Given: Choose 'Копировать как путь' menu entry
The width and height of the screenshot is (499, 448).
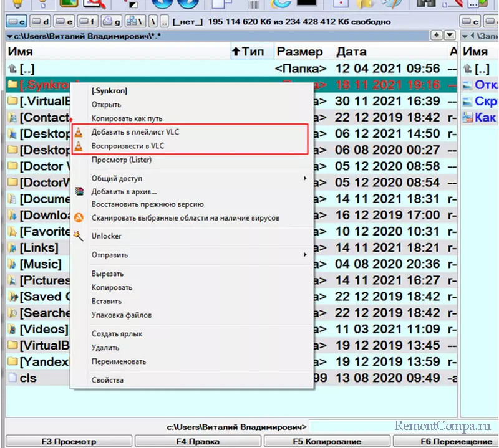Looking at the screenshot, I should pos(127,118).
